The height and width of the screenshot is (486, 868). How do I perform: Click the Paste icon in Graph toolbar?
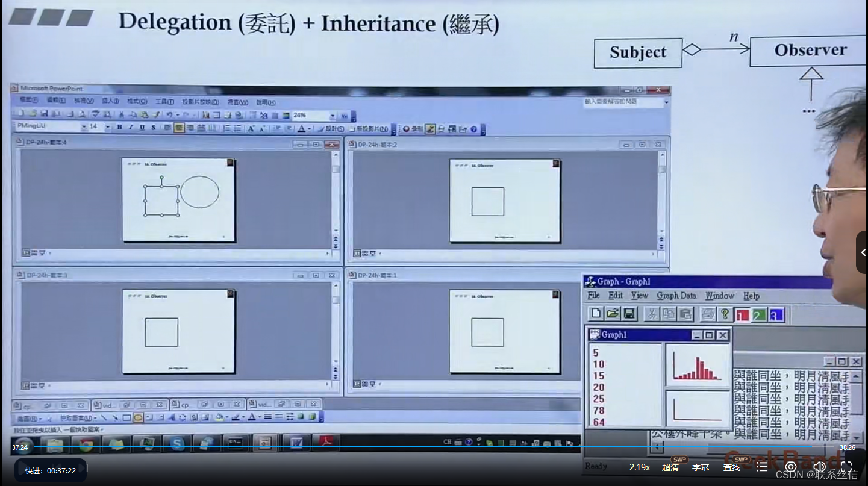coord(685,313)
